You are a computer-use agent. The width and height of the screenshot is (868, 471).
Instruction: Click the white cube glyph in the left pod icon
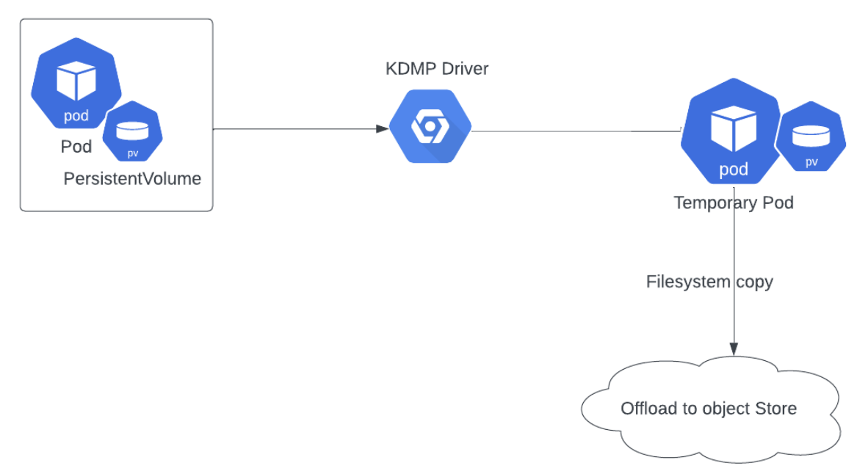(76, 81)
